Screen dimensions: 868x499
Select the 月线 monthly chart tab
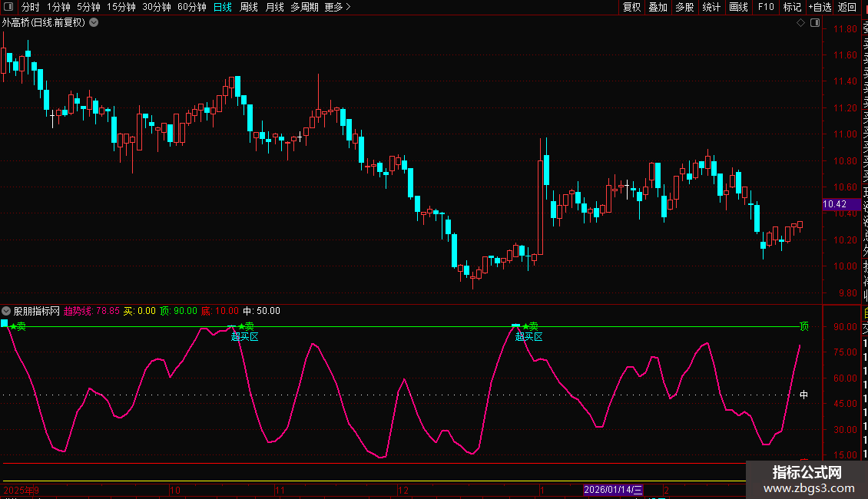[274, 7]
